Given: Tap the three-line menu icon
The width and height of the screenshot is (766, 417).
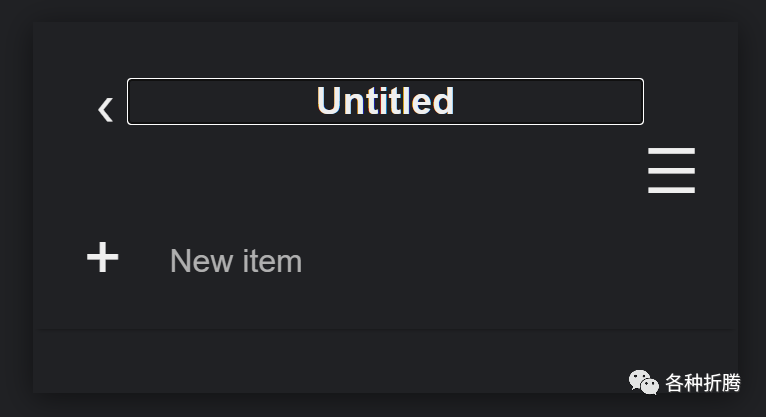Looking at the screenshot, I should click(x=671, y=171).
